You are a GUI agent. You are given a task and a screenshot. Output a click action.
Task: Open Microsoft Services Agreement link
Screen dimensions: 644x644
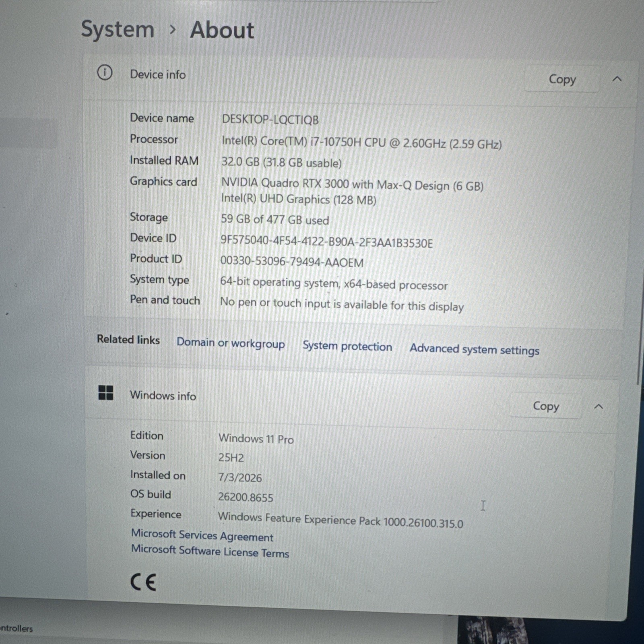point(202,535)
